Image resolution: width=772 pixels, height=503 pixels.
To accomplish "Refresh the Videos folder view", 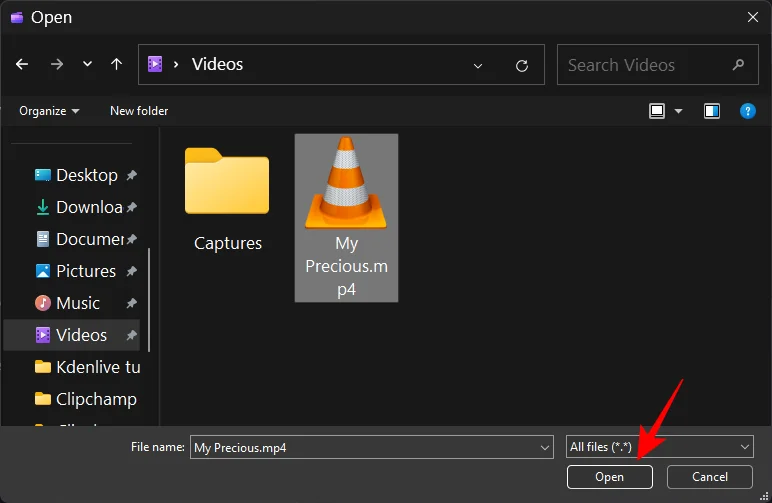I will (521, 65).
